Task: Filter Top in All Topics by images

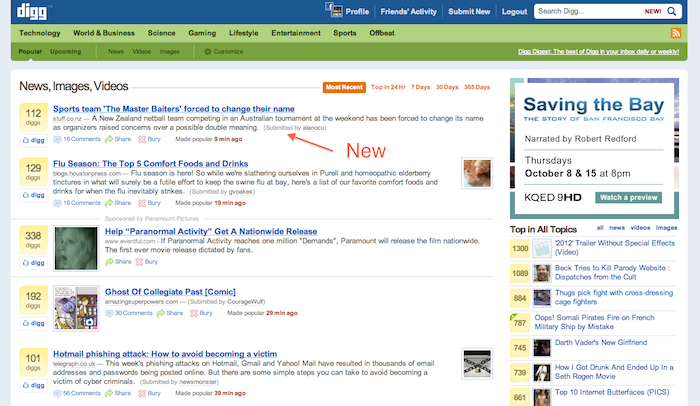Action: tap(667, 228)
